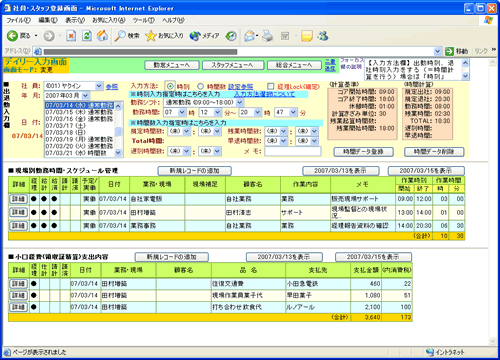This screenshot has height=360, width=500.
Task: Refresh the page using the green arrows icon
Action: click(87, 36)
